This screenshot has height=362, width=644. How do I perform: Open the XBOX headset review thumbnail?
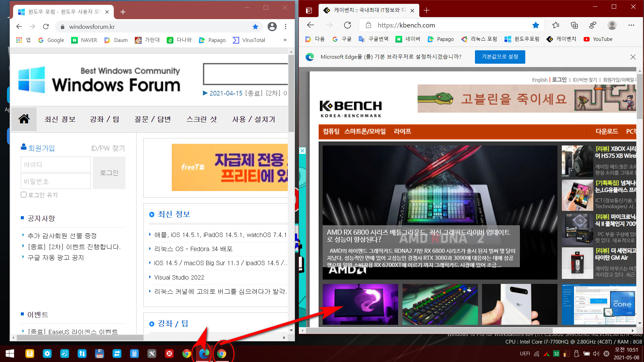click(577, 161)
